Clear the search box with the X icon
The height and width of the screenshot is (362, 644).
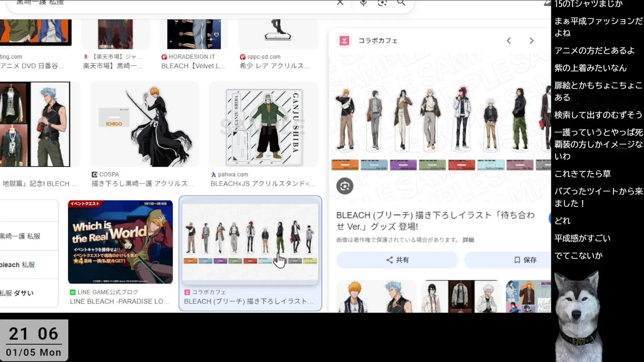pos(340,3)
